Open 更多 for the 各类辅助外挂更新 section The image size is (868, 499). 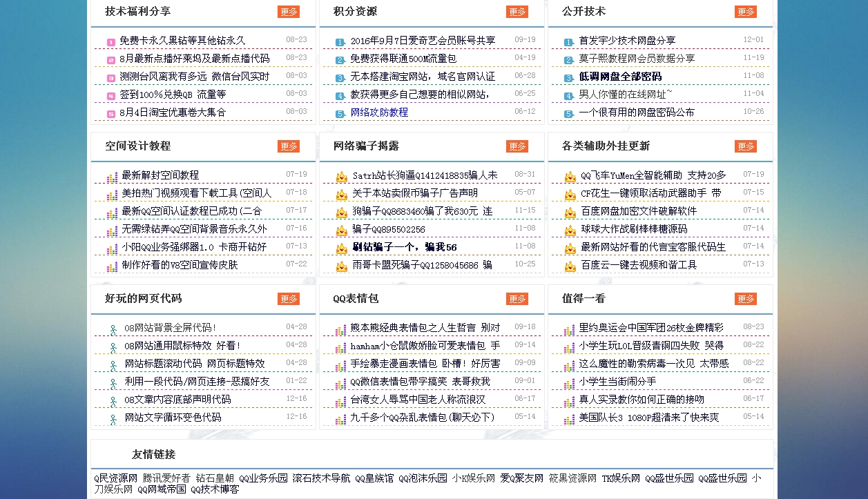coord(746,146)
